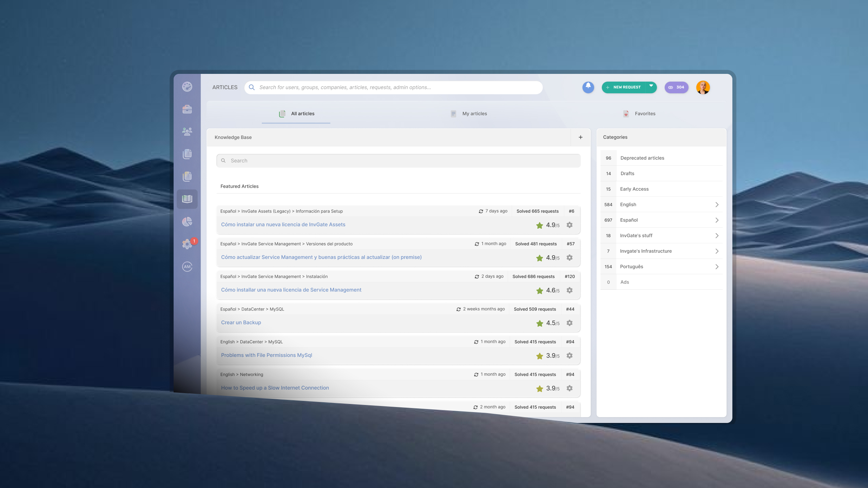Select the Ads category
This screenshot has height=488, width=868.
tap(661, 282)
